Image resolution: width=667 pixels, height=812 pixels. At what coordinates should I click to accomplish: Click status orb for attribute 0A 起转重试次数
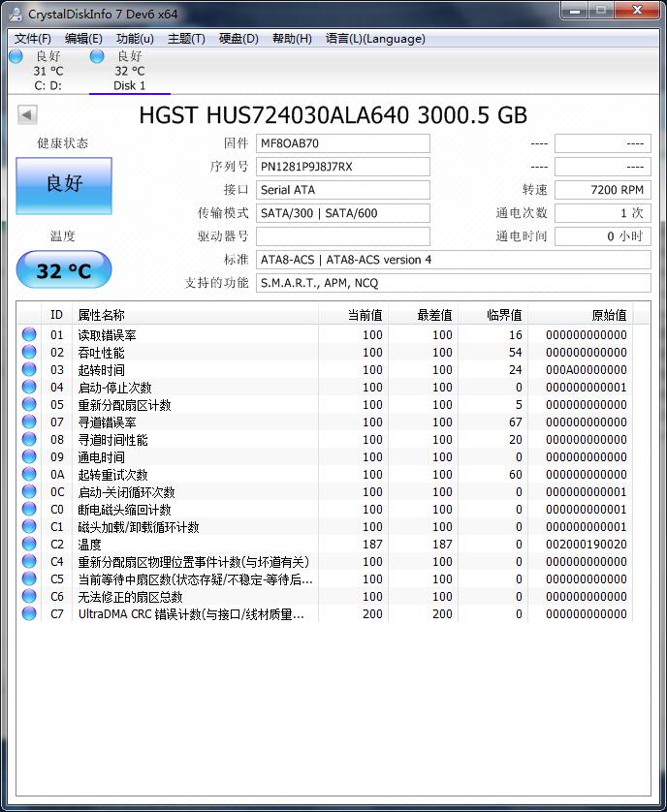(29, 475)
